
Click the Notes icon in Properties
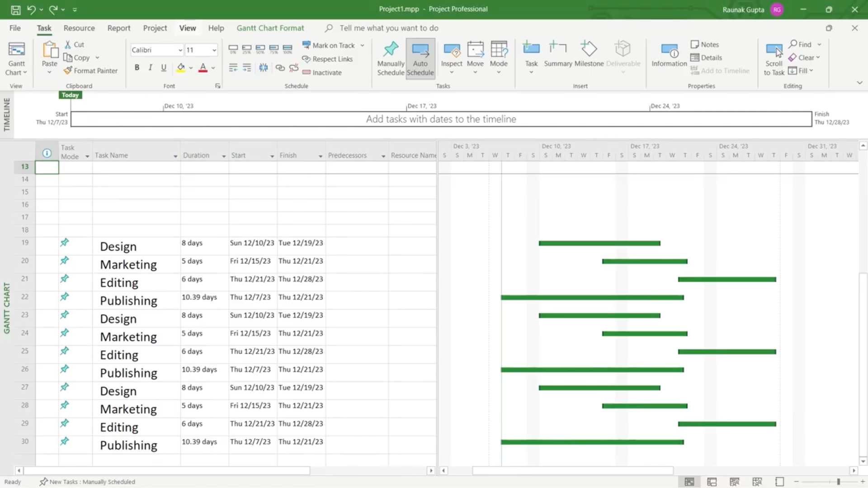point(704,44)
